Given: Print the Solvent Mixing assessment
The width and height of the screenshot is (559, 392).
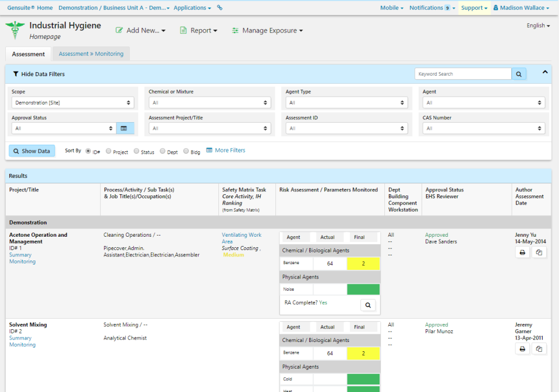Looking at the screenshot, I should (522, 349).
